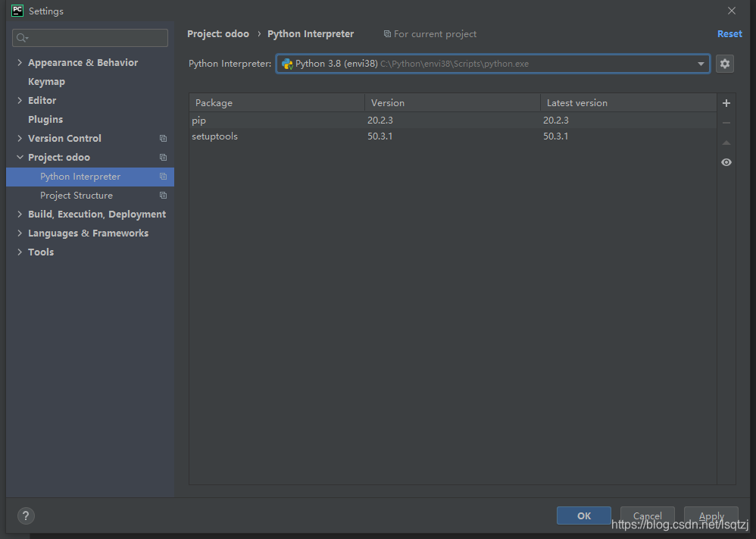The image size is (756, 539).
Task: Open Languages & Frameworks settings label
Action: [88, 233]
